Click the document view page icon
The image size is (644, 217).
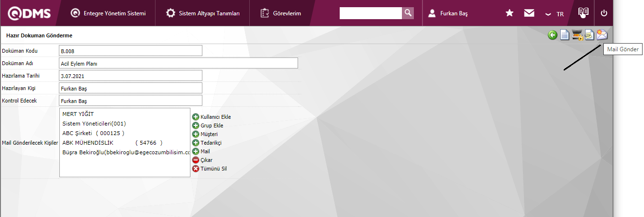(x=565, y=35)
